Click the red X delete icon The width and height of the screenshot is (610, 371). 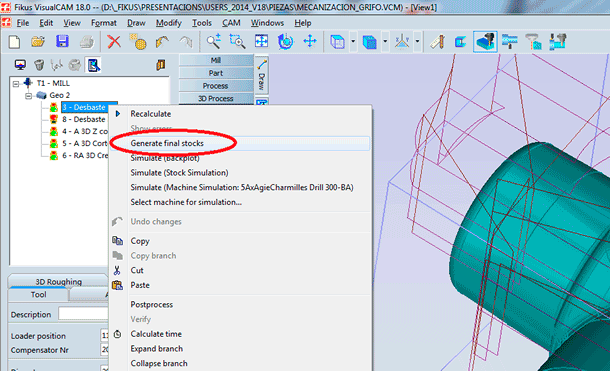point(114,42)
